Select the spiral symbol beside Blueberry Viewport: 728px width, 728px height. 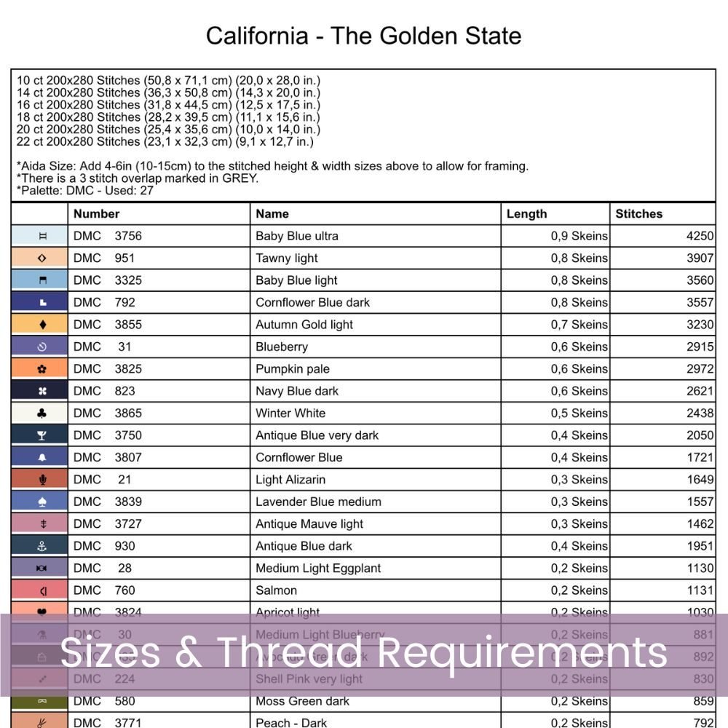41,347
